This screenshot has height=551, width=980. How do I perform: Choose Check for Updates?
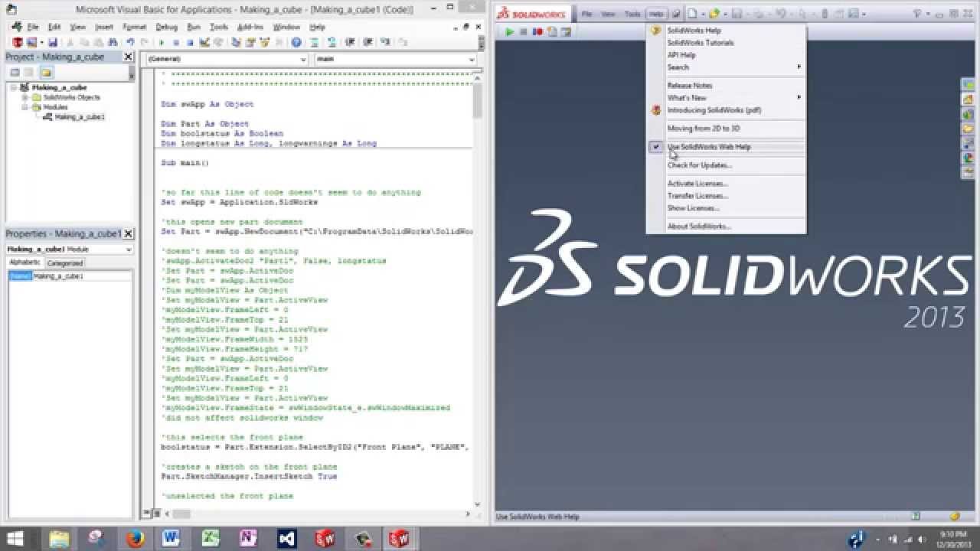(700, 165)
